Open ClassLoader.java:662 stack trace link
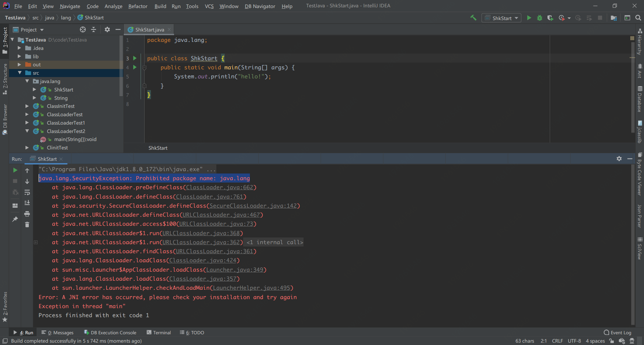 tap(220, 188)
